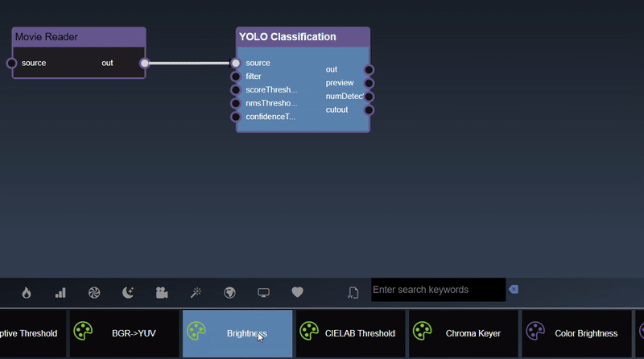Click the search keywords input field

(x=437, y=290)
